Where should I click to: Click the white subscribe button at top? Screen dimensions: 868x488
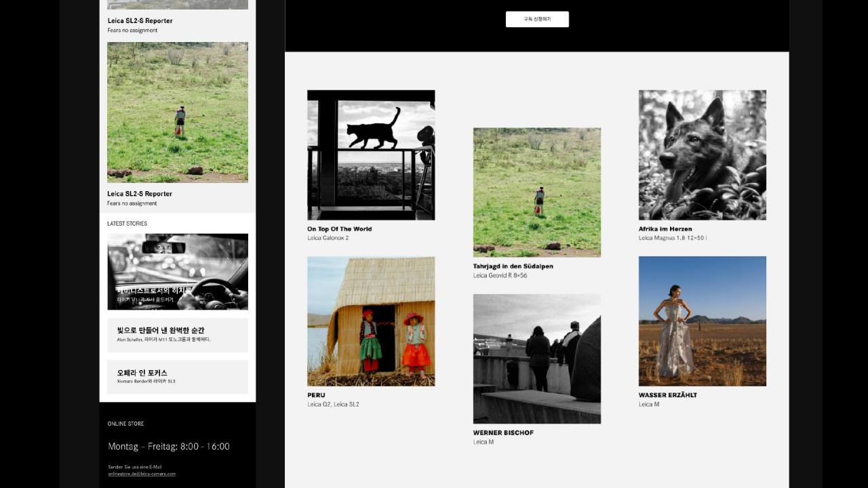pos(537,19)
